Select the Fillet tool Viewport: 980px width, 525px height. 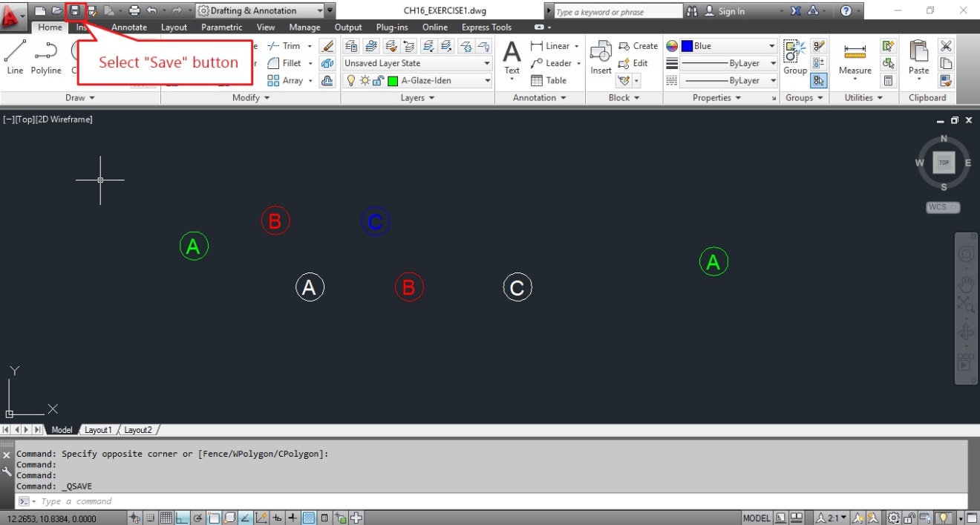[x=286, y=63]
